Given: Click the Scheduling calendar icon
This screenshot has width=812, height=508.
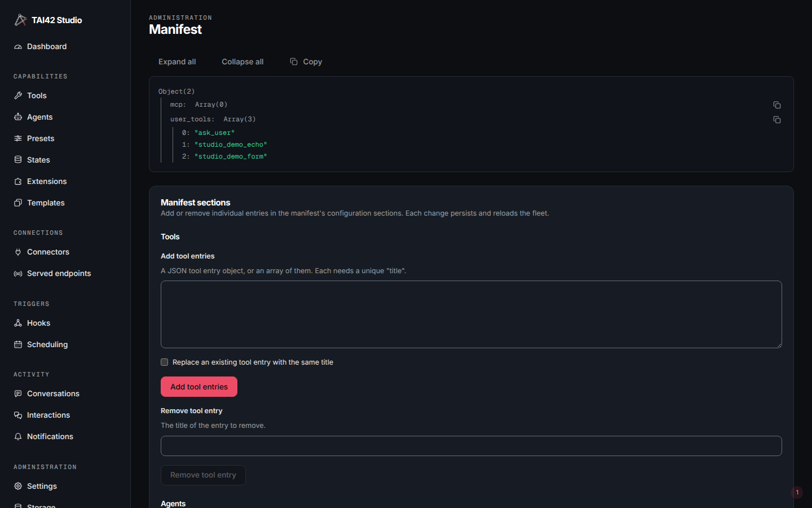Looking at the screenshot, I should coord(18,345).
